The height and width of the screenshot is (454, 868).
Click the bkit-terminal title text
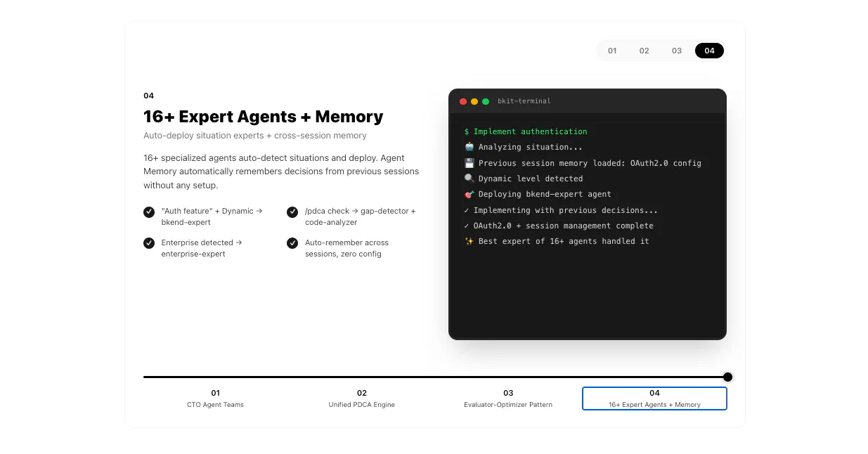point(524,101)
